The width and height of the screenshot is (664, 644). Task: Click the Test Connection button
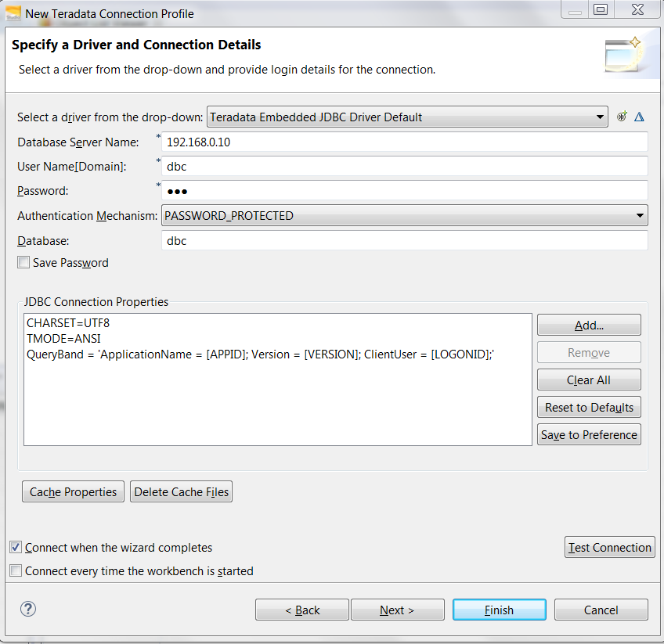click(609, 547)
